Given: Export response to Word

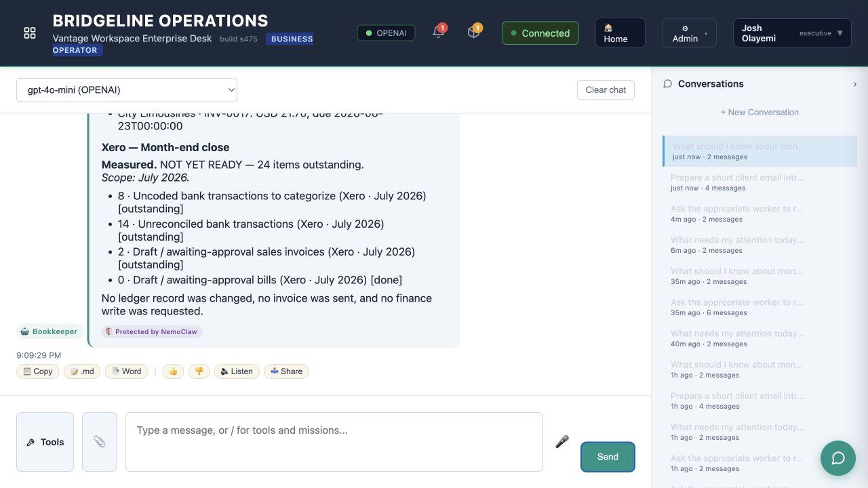Looking at the screenshot, I should pyautogui.click(x=127, y=371).
